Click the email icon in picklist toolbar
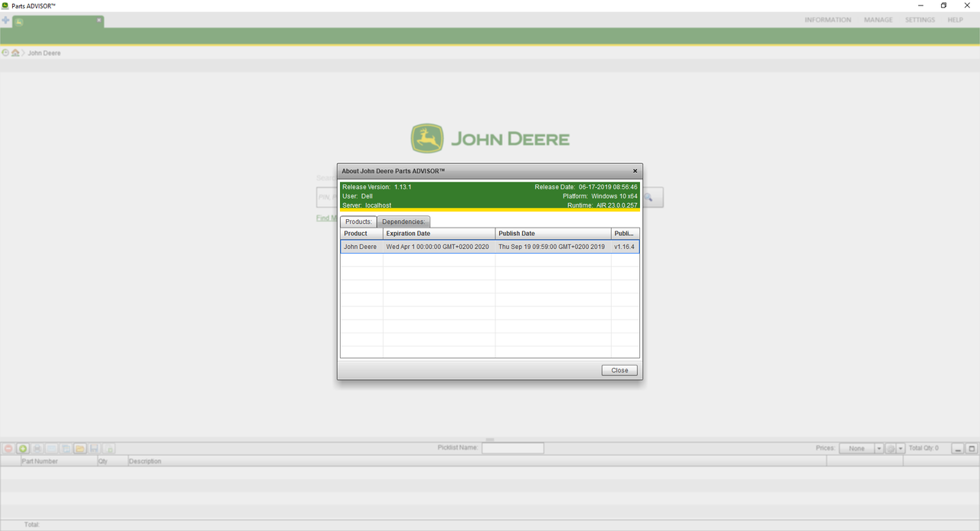 (51, 448)
